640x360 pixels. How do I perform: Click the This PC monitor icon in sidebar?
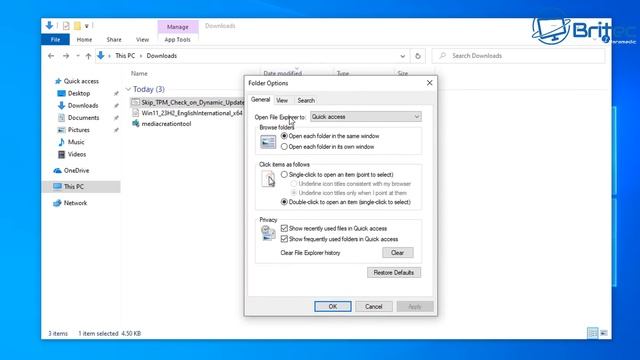(x=57, y=187)
